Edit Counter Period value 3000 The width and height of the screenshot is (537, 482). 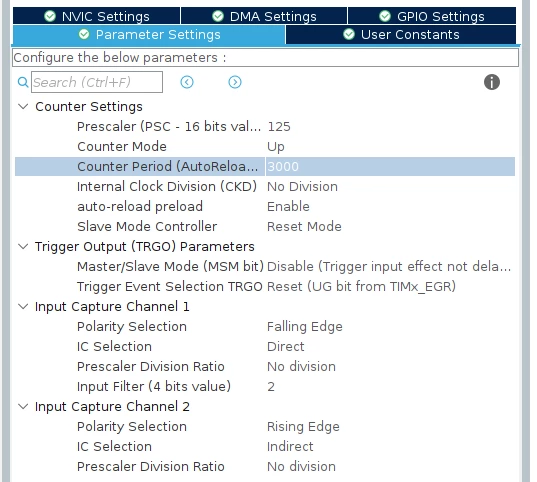[x=283, y=166]
